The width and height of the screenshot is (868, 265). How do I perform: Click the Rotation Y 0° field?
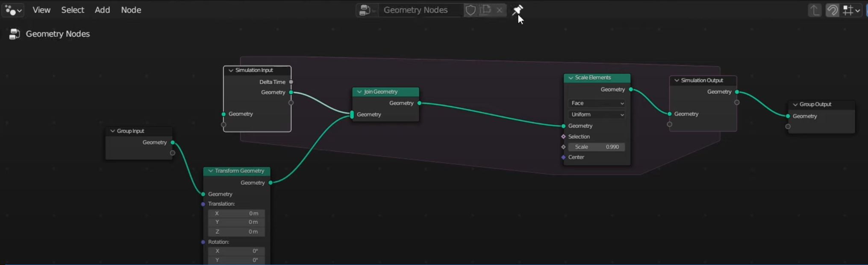tap(236, 260)
